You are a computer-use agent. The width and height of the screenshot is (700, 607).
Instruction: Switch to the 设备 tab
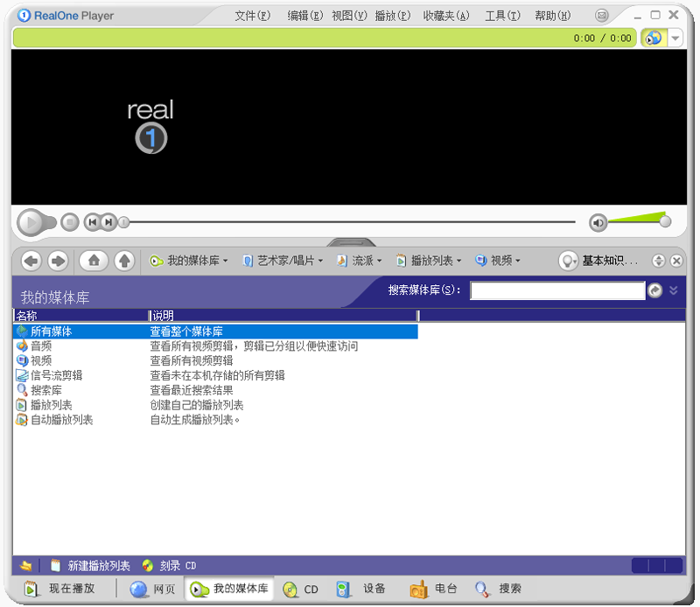[360, 589]
